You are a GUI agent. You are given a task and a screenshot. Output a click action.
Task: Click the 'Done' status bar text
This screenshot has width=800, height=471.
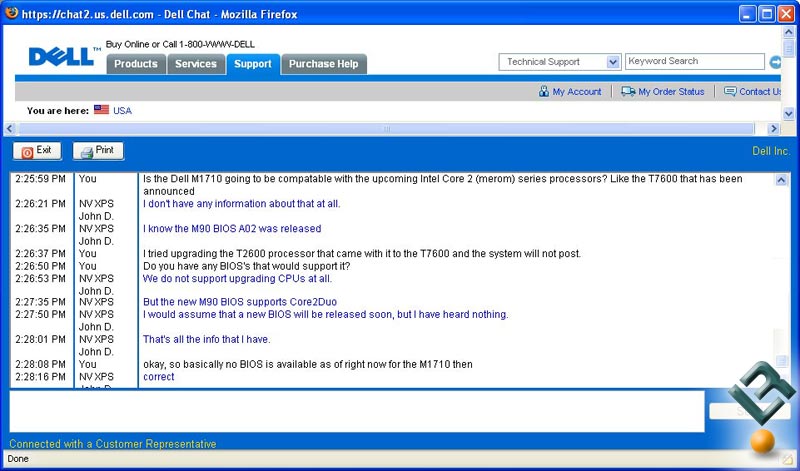pyautogui.click(x=18, y=459)
